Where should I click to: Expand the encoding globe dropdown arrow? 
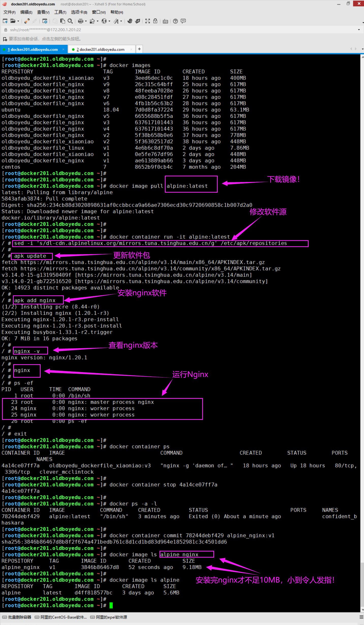click(109, 21)
